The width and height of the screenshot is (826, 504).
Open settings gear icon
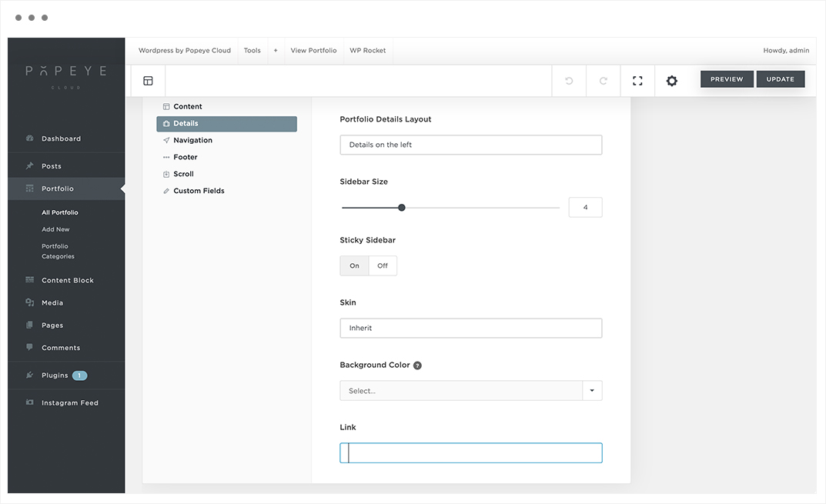point(671,81)
